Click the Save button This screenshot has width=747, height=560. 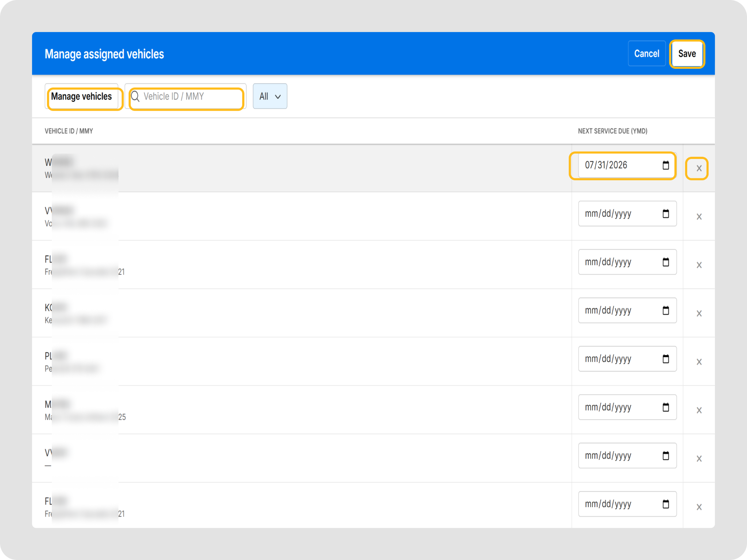(687, 54)
